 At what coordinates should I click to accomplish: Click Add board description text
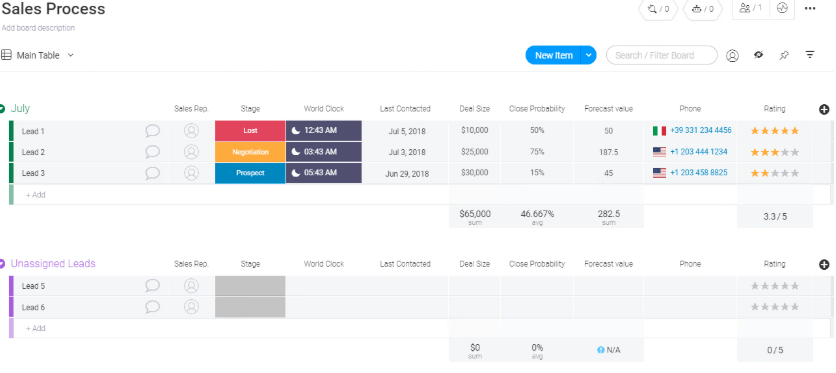(x=38, y=28)
